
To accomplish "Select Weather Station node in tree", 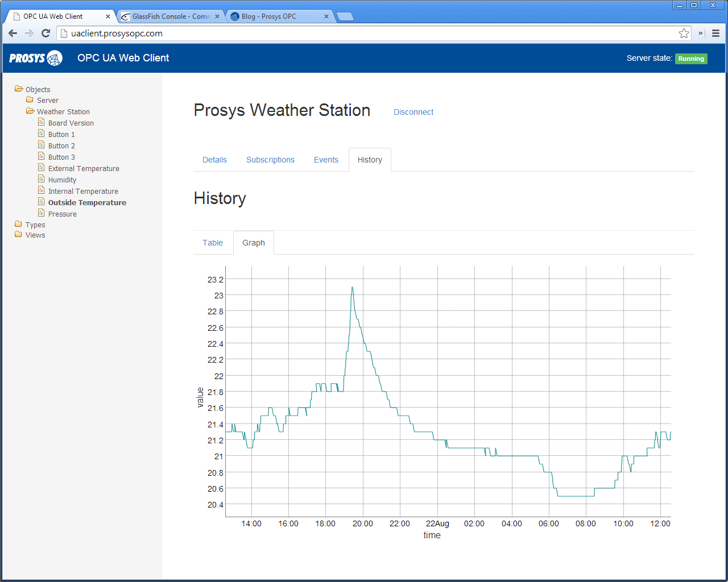I will tap(63, 111).
